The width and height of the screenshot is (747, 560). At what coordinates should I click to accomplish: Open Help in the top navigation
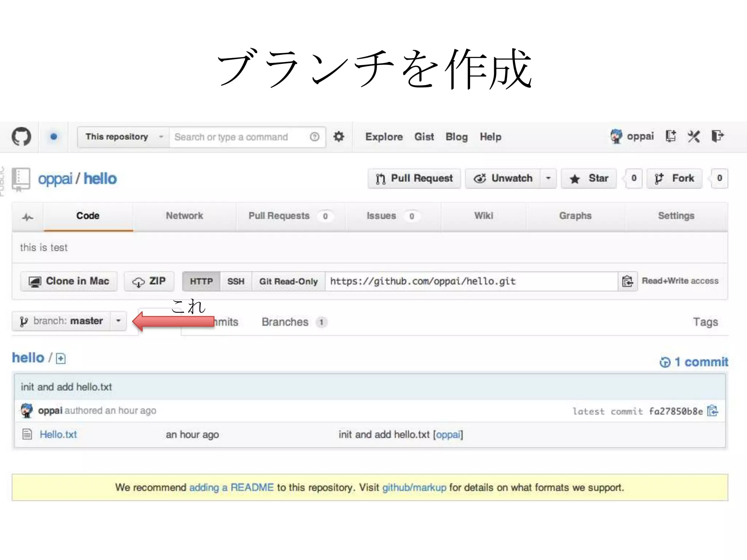coord(491,137)
